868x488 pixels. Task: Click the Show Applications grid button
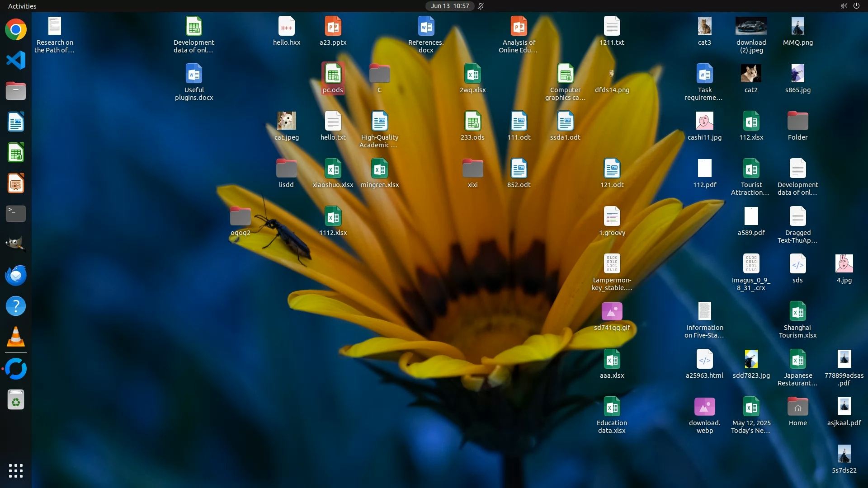16,471
